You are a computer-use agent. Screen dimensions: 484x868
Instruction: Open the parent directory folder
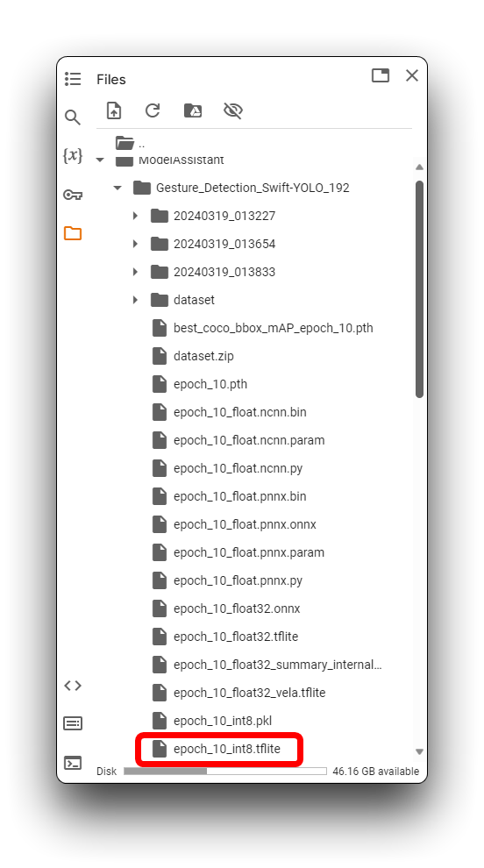click(x=131, y=144)
